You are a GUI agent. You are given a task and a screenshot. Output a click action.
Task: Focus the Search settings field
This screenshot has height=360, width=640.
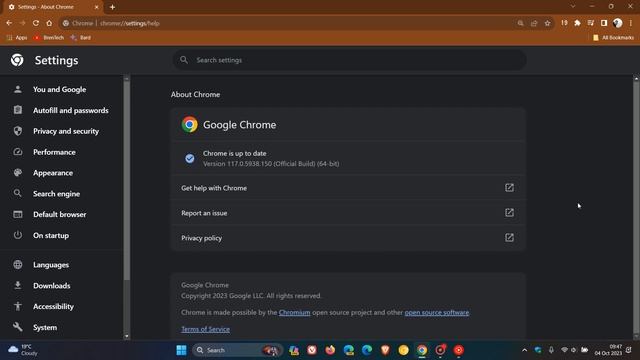coord(349,60)
